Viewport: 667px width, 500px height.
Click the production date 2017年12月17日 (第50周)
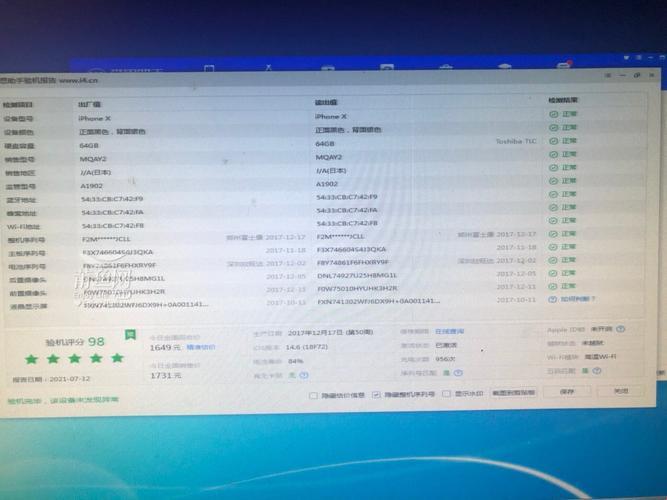(330, 332)
